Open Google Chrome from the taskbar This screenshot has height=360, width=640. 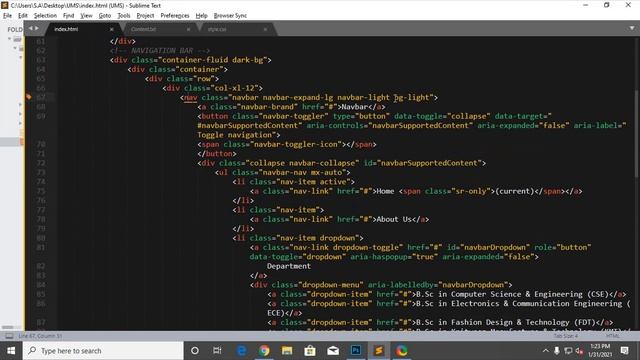[264, 351]
